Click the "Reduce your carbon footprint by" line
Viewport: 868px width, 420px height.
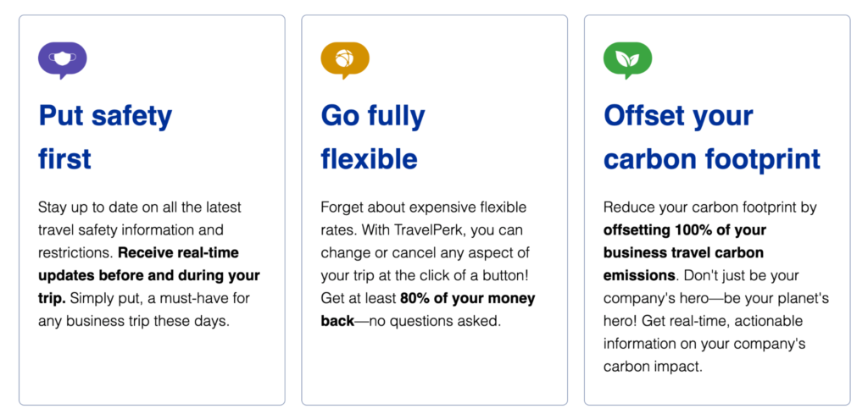pos(710,207)
